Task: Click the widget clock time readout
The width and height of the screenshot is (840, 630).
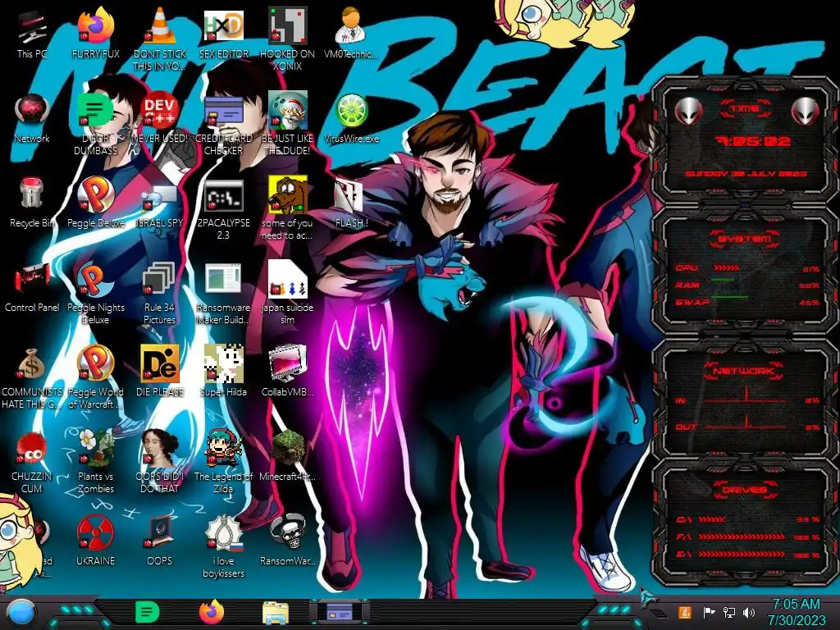Action: point(752,141)
